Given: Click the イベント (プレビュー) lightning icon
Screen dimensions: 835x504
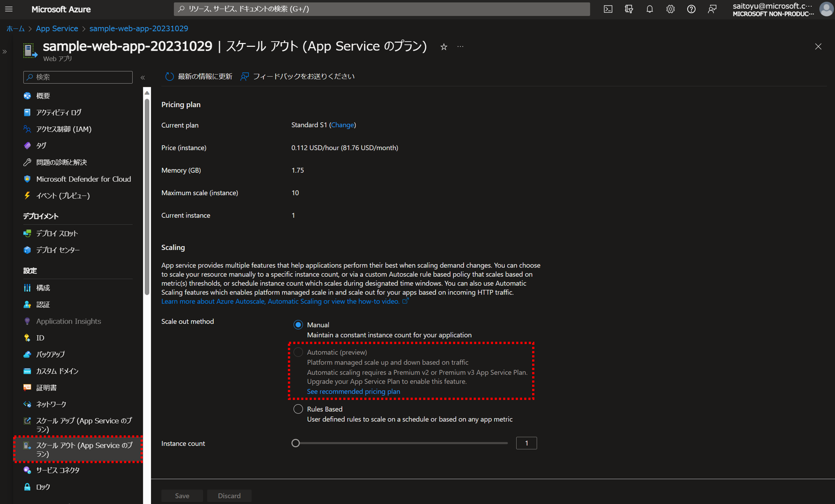Looking at the screenshot, I should pyautogui.click(x=27, y=195).
